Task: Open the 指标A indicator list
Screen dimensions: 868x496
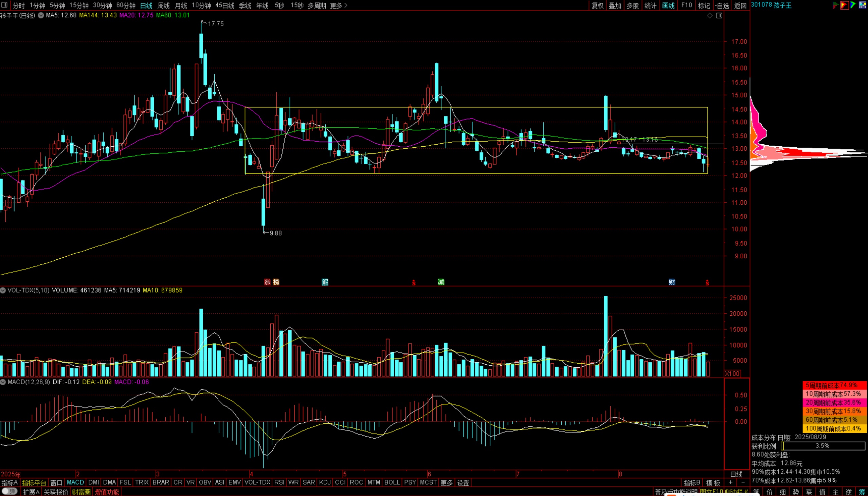Action: (x=10, y=483)
